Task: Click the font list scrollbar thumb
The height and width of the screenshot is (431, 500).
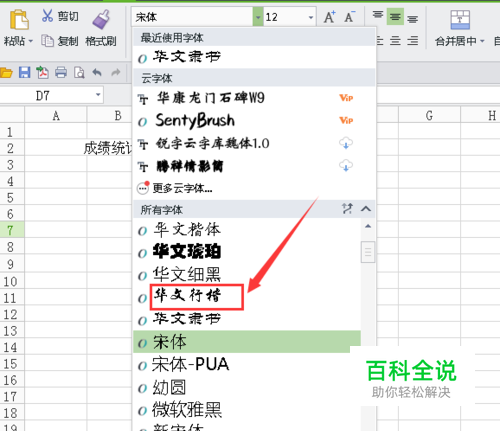Action: tap(368, 252)
